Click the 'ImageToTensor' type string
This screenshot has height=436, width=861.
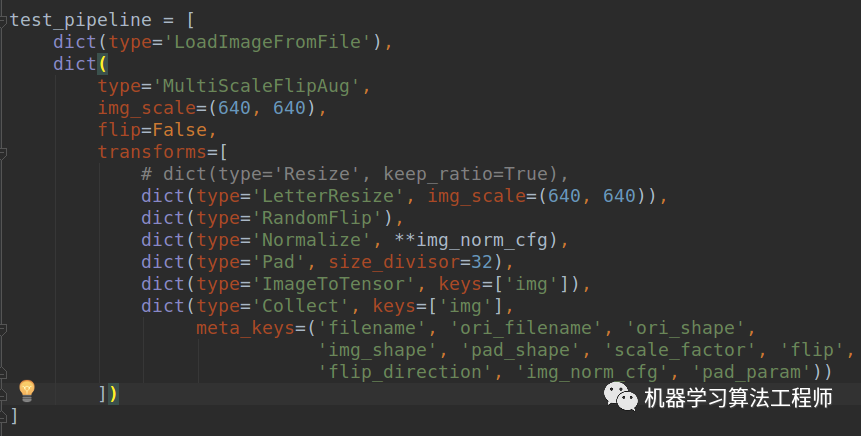333,284
